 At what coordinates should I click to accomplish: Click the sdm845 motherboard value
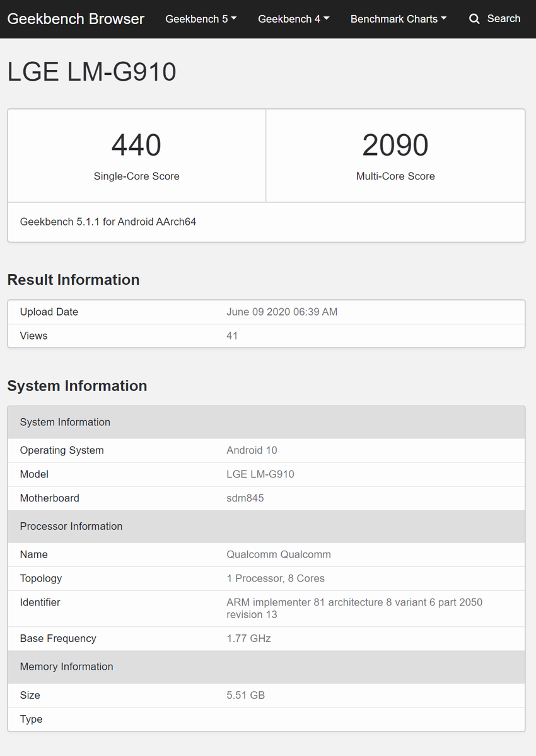245,498
